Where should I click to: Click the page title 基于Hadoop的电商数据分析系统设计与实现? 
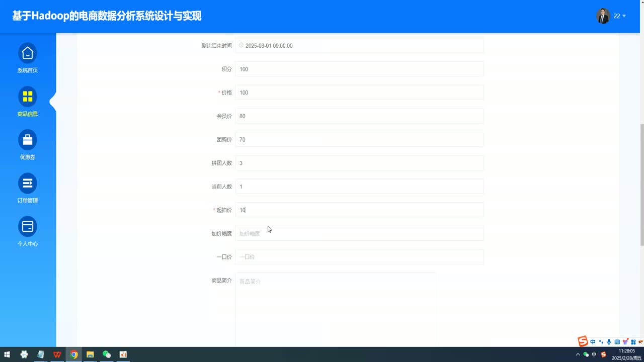click(x=107, y=16)
